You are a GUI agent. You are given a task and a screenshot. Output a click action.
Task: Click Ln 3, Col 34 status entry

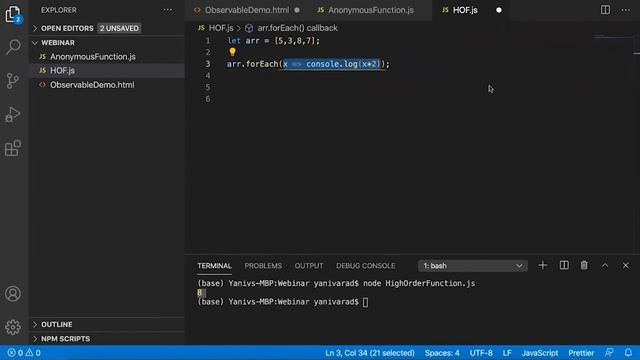click(370, 353)
